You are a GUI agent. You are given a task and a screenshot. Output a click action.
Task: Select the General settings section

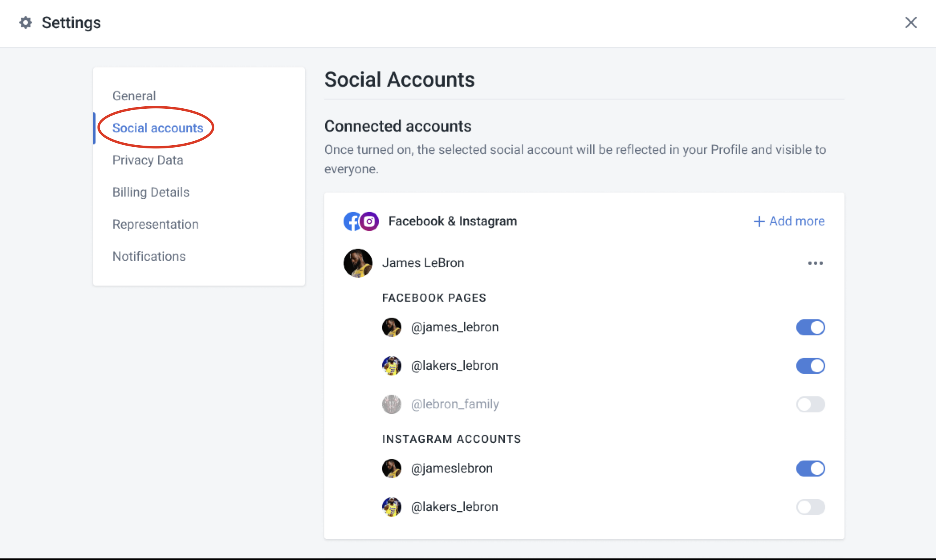coord(134,95)
